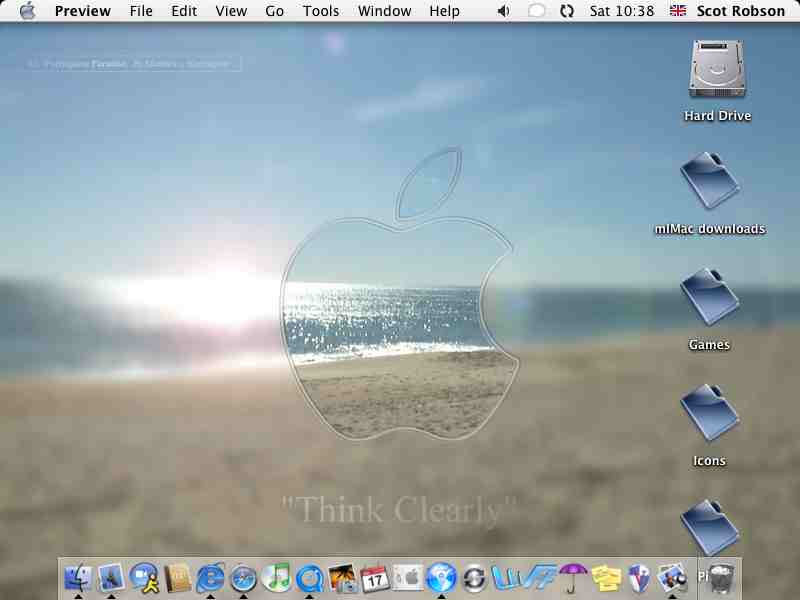Screen dimensions: 800x600
Task: Open the Edit menu
Action: [x=184, y=11]
